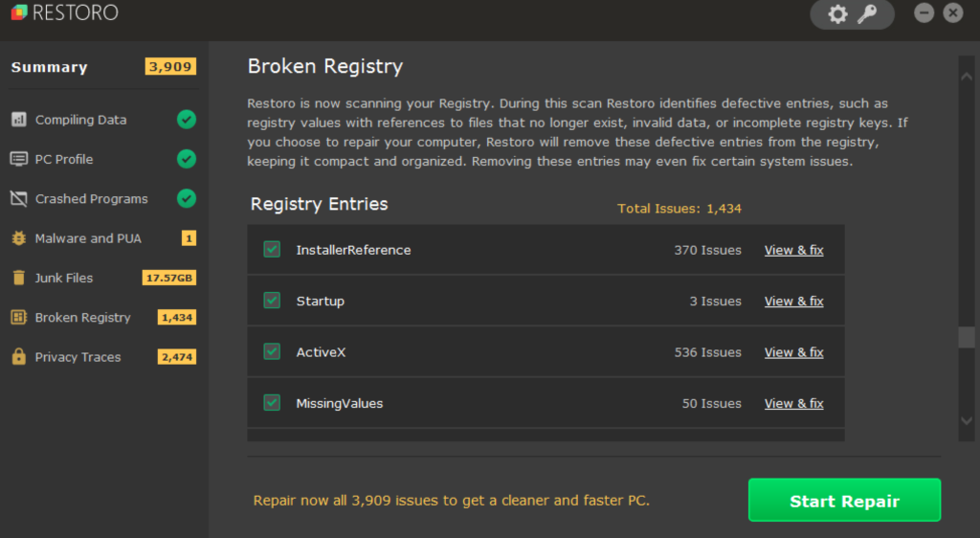Click the Compiling Data chart icon

point(18,120)
